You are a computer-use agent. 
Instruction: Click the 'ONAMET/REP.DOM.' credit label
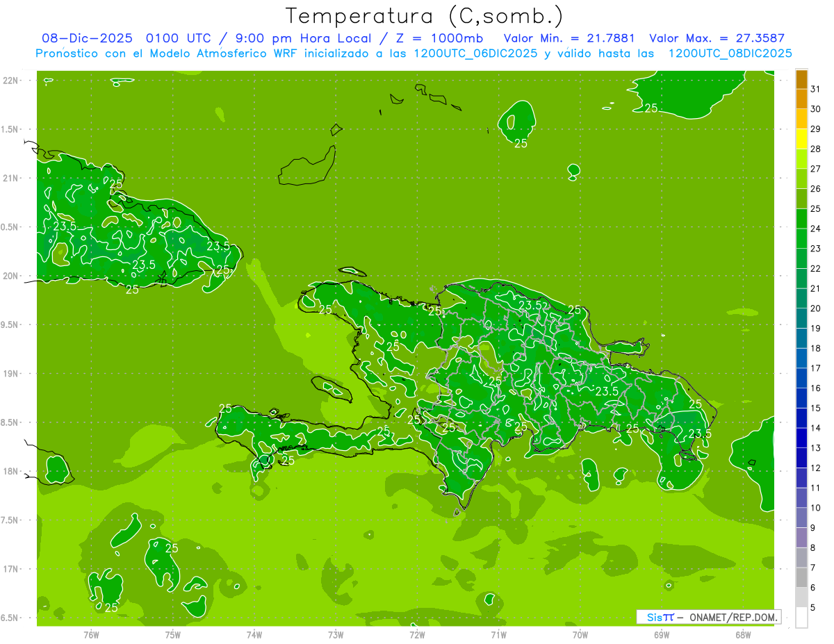[x=733, y=617]
